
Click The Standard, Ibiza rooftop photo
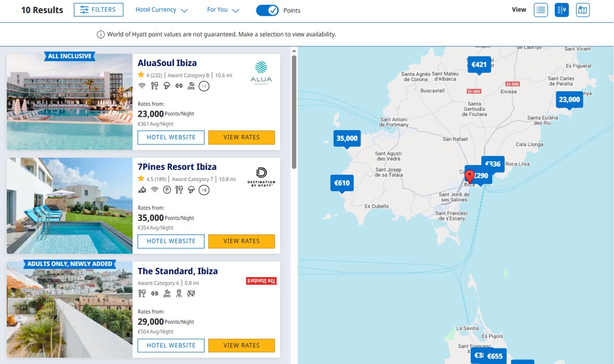[x=70, y=309]
